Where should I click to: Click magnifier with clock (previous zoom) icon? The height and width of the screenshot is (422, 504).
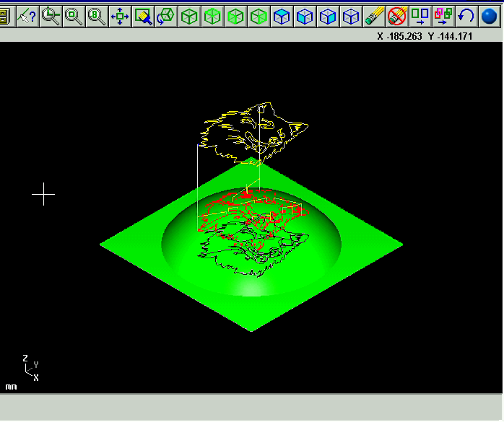click(x=51, y=16)
